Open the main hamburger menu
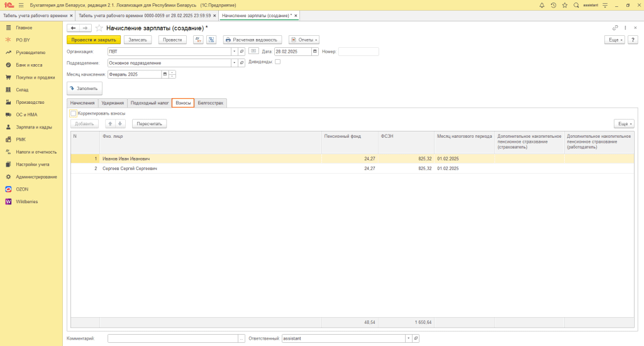This screenshot has width=644, height=346. pos(21,5)
